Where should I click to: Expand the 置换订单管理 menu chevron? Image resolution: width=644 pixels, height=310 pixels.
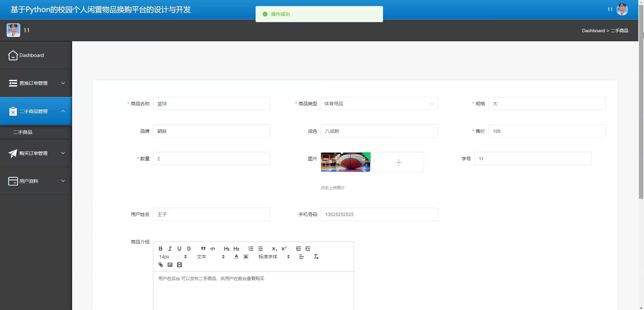[63, 83]
